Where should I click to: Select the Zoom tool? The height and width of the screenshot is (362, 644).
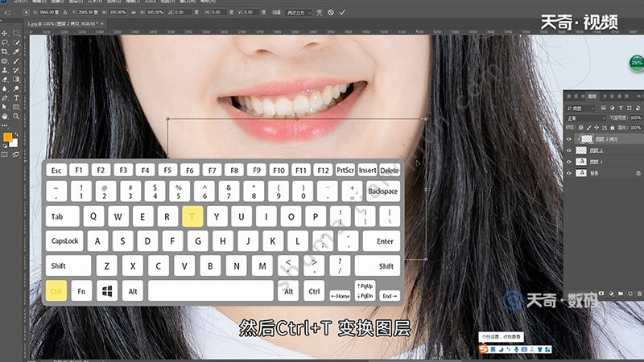coord(16,117)
